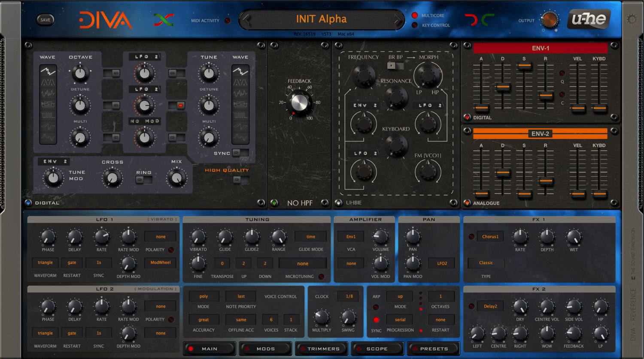Image resolution: width=644 pixels, height=359 pixels.
Task: Toggle the ARP on/off LED button
Action: (x=376, y=308)
